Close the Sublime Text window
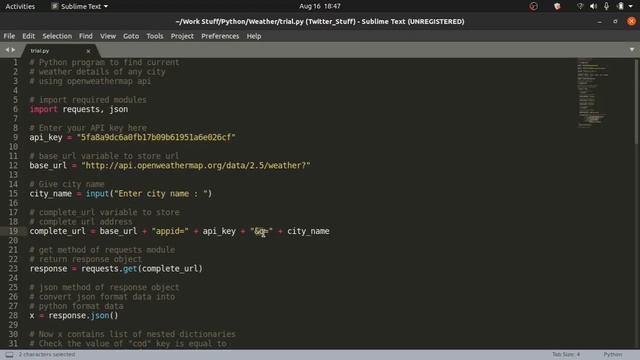Screen dimensions: 640x360 [631, 21]
